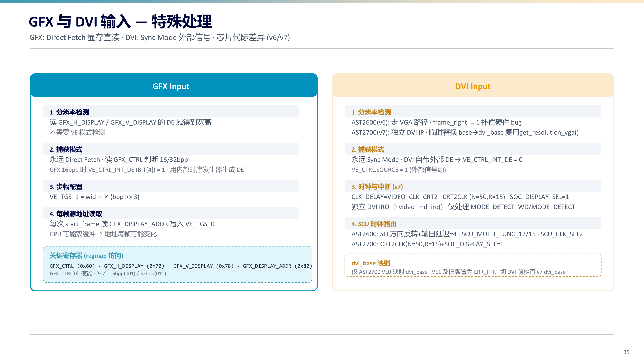This screenshot has height=362, width=644.
Task: Select heading 3. 时钟与中断 (v7)
Action: pos(377,187)
